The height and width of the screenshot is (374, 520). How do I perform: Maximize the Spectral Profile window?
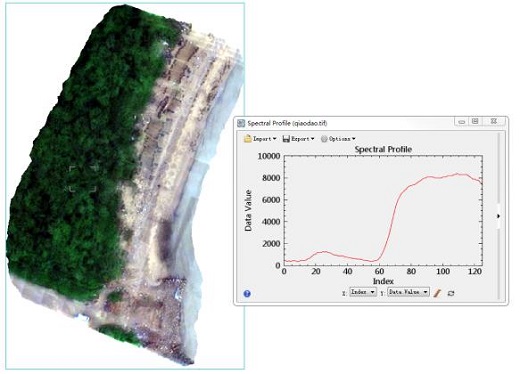pyautogui.click(x=475, y=121)
